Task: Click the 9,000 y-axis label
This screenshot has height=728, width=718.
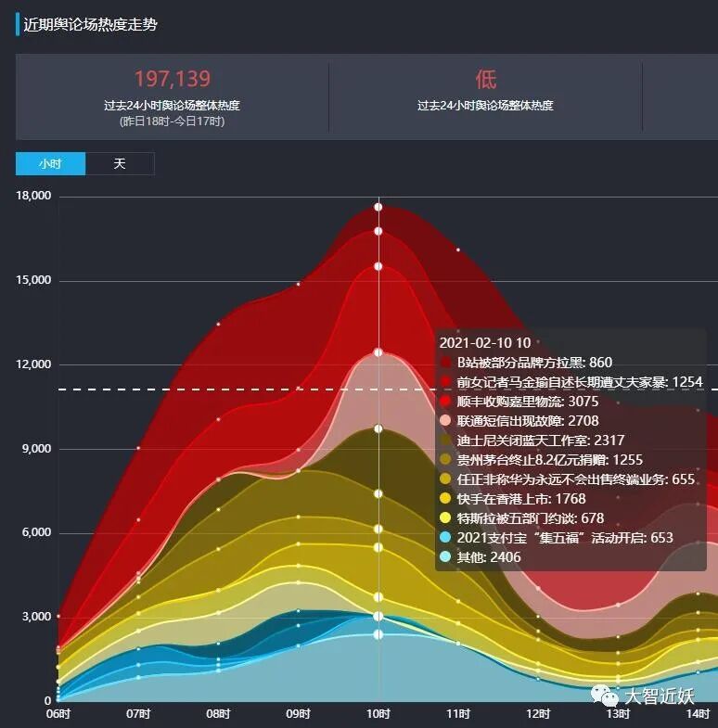Action: pos(37,449)
